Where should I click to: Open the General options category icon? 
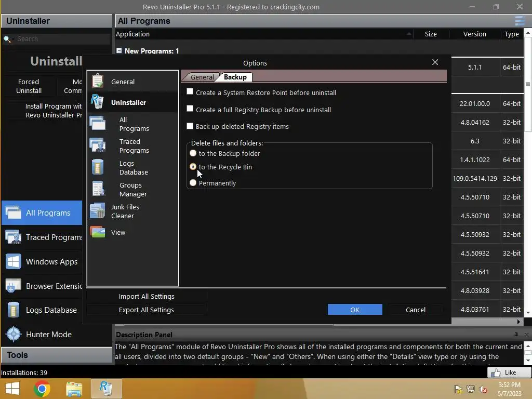coord(98,81)
